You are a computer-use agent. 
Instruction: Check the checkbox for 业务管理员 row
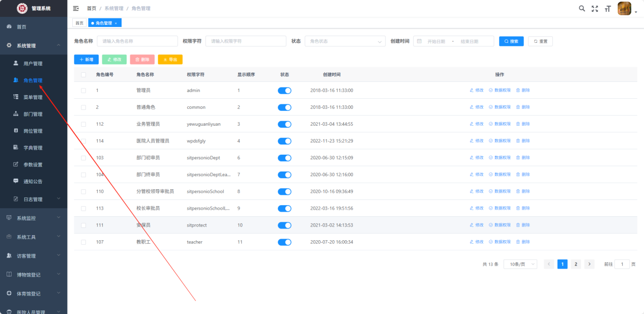pyautogui.click(x=83, y=124)
